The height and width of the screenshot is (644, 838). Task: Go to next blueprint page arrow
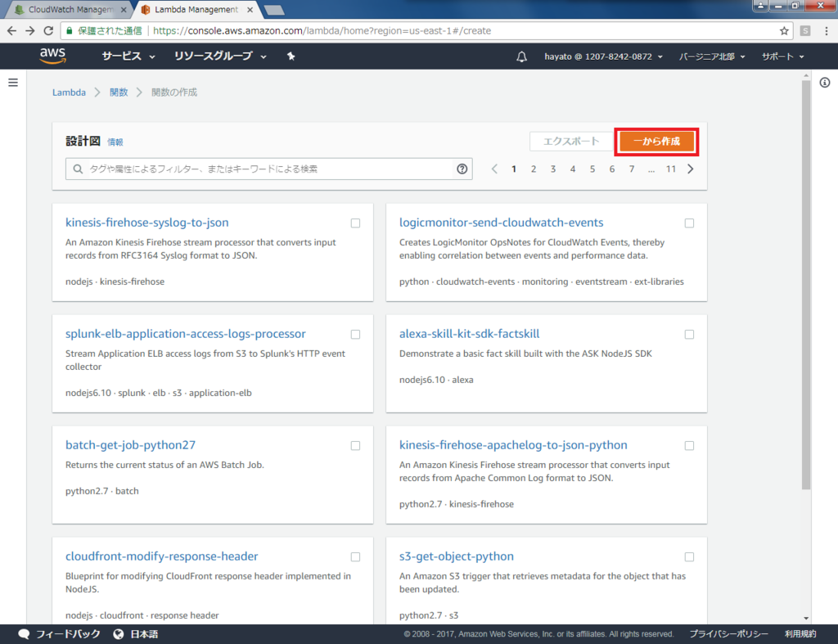[x=691, y=169]
